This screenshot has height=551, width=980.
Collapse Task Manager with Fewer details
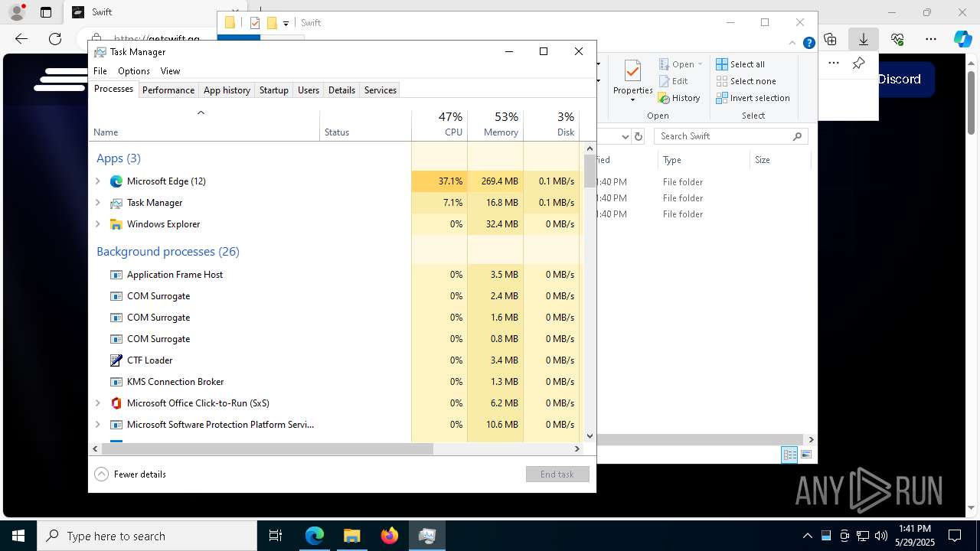(130, 474)
